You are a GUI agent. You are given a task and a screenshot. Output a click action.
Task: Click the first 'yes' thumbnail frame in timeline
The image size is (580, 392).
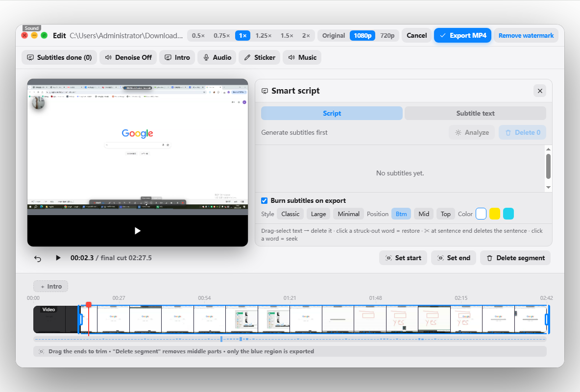[x=402, y=319]
